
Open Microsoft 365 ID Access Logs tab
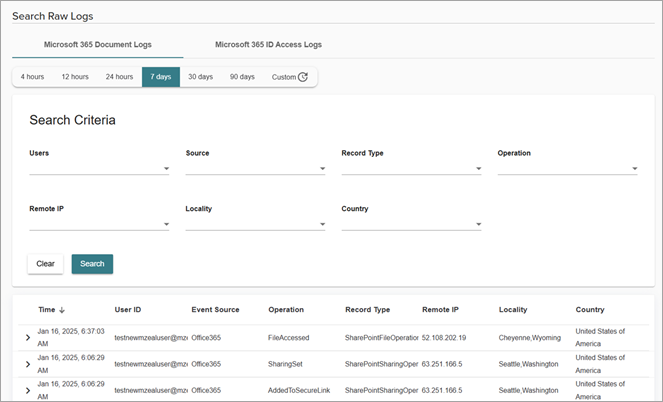pyautogui.click(x=268, y=44)
